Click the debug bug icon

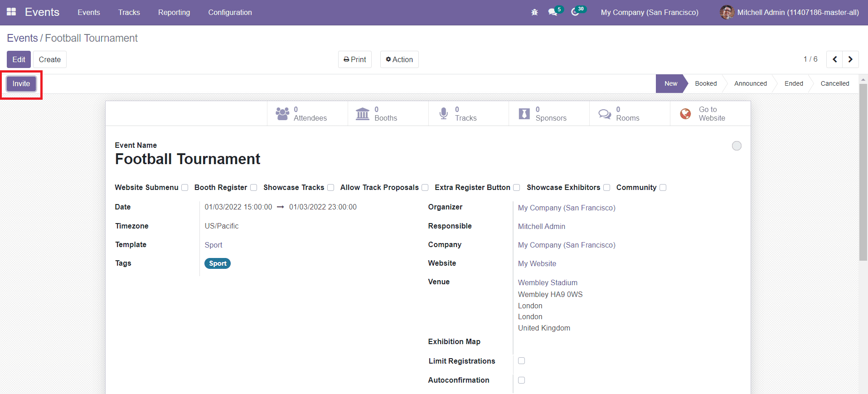click(534, 12)
